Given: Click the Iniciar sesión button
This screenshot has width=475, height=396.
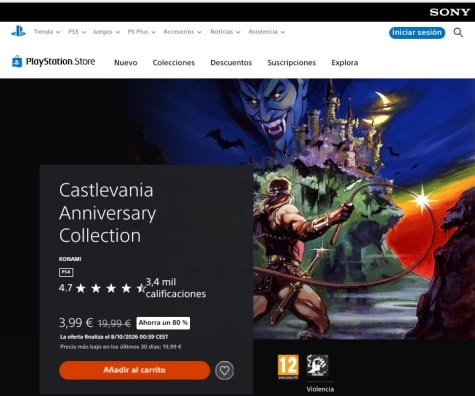Looking at the screenshot, I should click(417, 33).
